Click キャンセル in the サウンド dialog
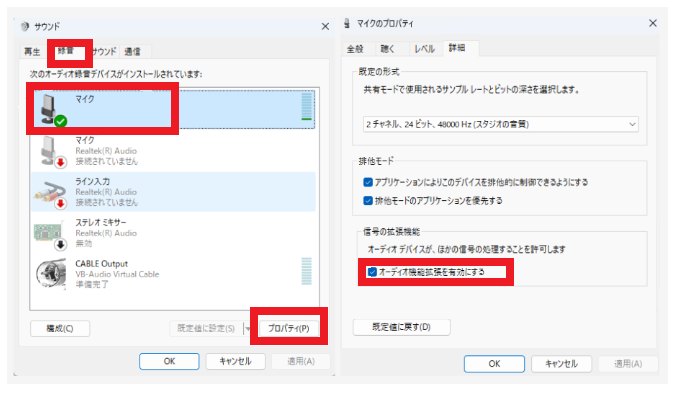680x394 pixels. click(235, 361)
